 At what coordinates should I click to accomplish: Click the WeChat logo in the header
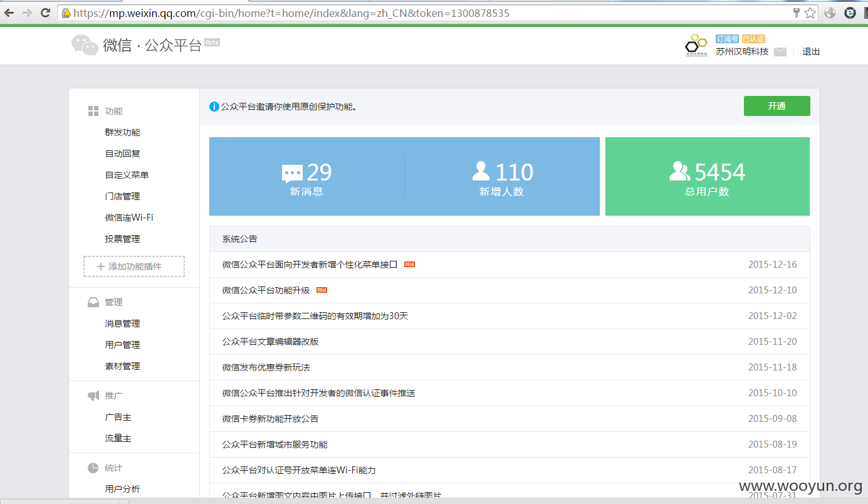click(x=84, y=45)
